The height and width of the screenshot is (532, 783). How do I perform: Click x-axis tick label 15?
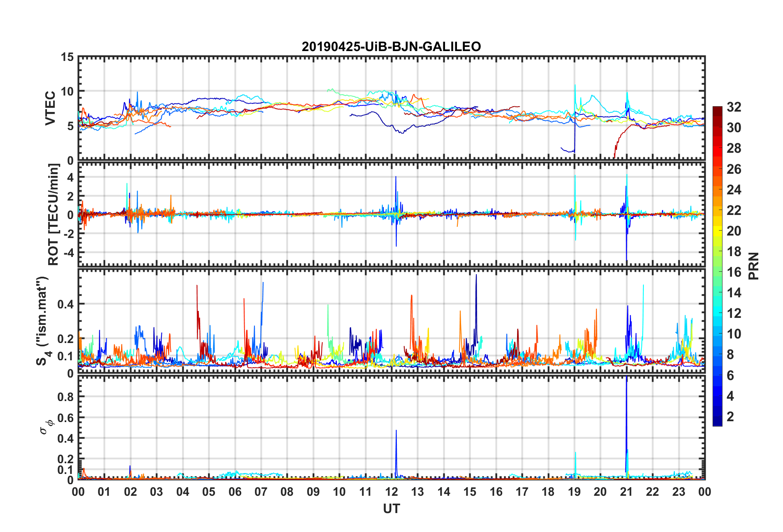tap(470, 492)
